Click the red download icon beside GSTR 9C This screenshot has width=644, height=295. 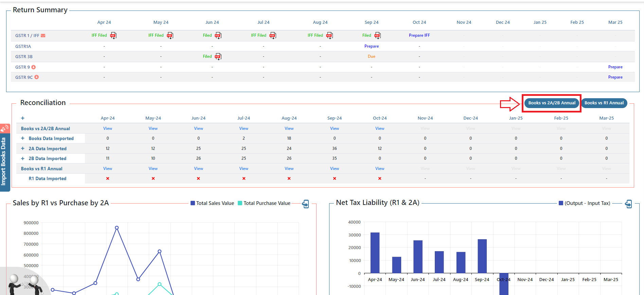point(37,77)
